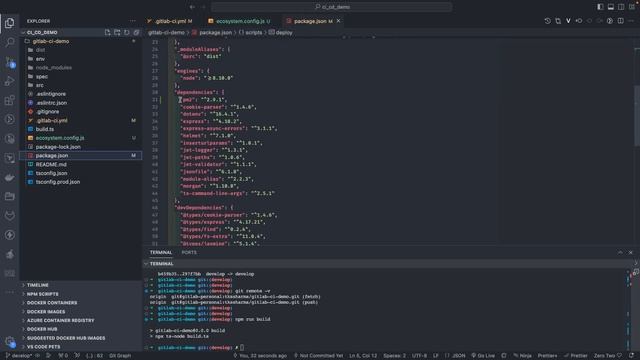Expand the src folder
640x360 pixels.
coord(81,85)
